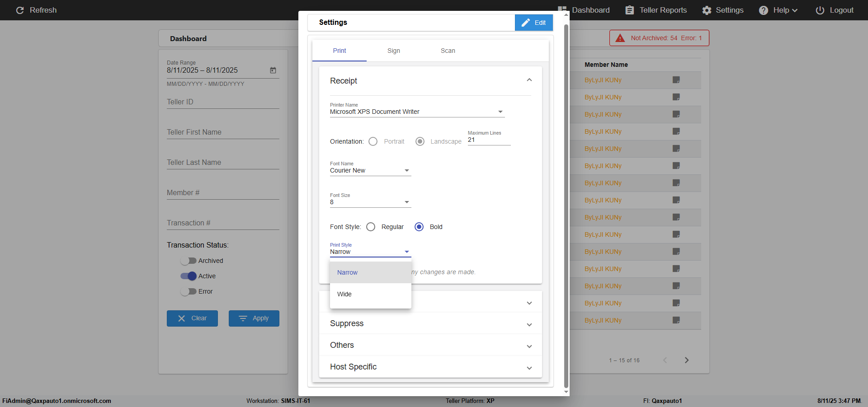Open Settings via the gear icon
Viewport: 868px width, 407px height.
pyautogui.click(x=722, y=10)
